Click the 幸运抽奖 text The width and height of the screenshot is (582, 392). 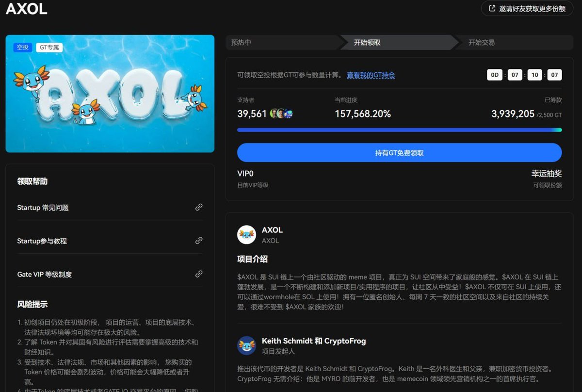click(x=547, y=174)
